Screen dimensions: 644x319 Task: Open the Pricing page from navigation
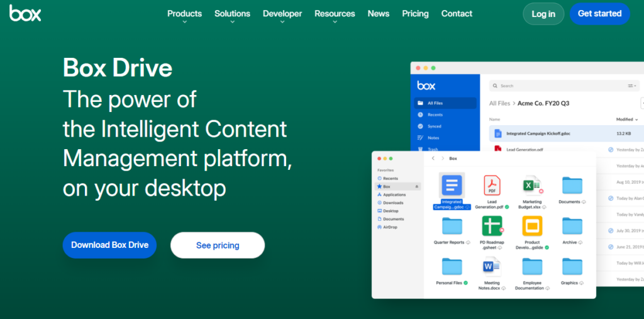pos(415,14)
